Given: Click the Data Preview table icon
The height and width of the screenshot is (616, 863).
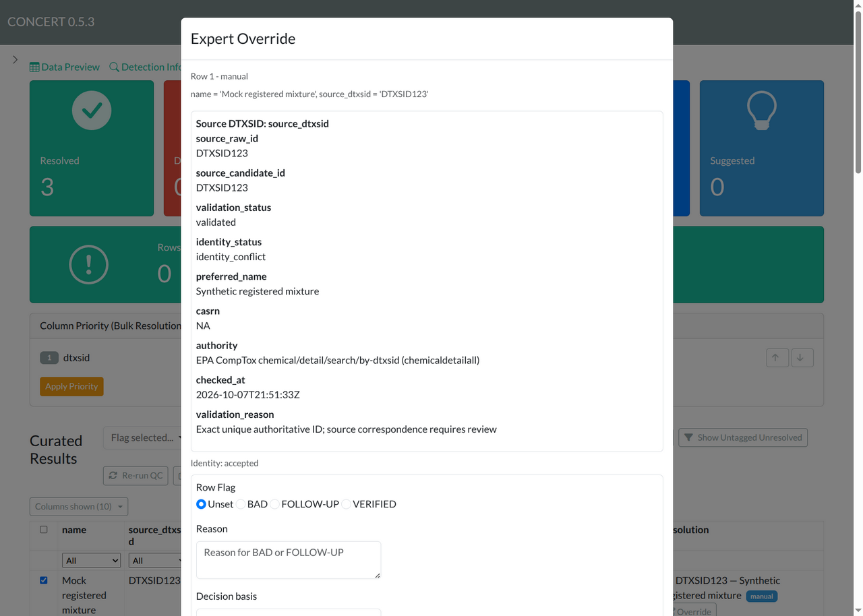Looking at the screenshot, I should (34, 67).
